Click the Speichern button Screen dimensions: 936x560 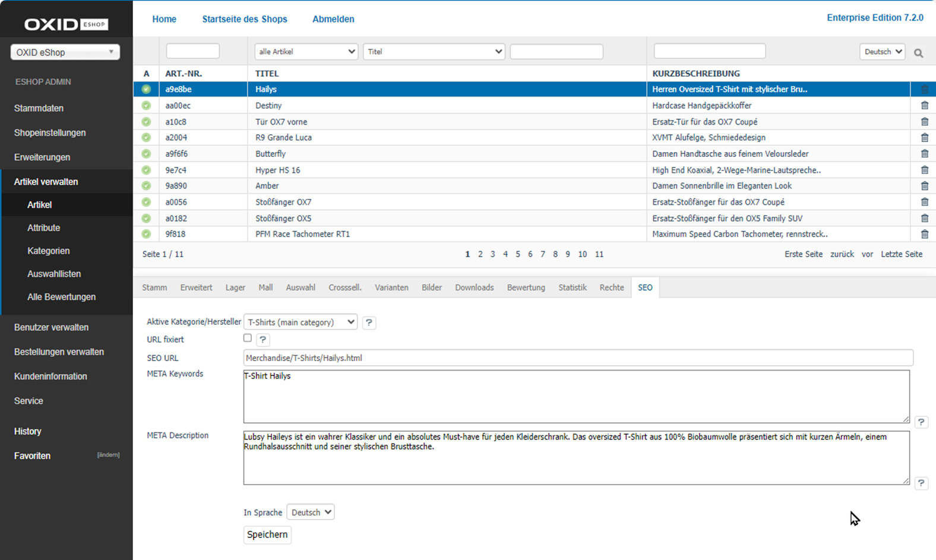click(267, 534)
